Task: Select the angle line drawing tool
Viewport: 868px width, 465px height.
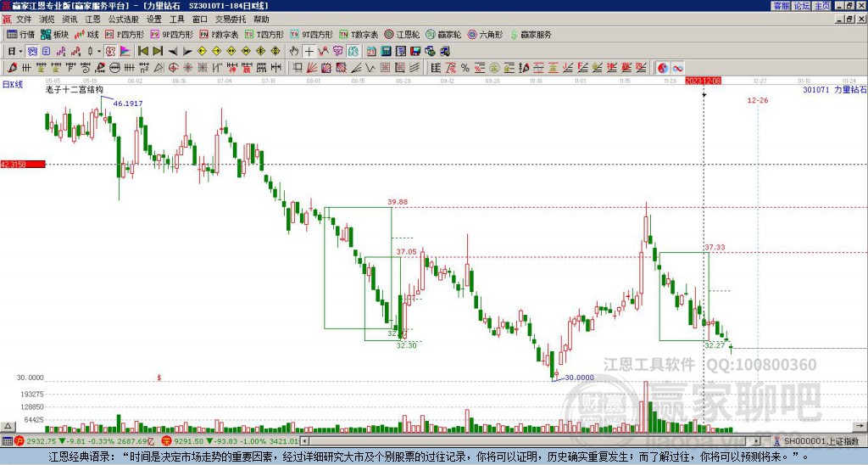Action: click(x=356, y=68)
